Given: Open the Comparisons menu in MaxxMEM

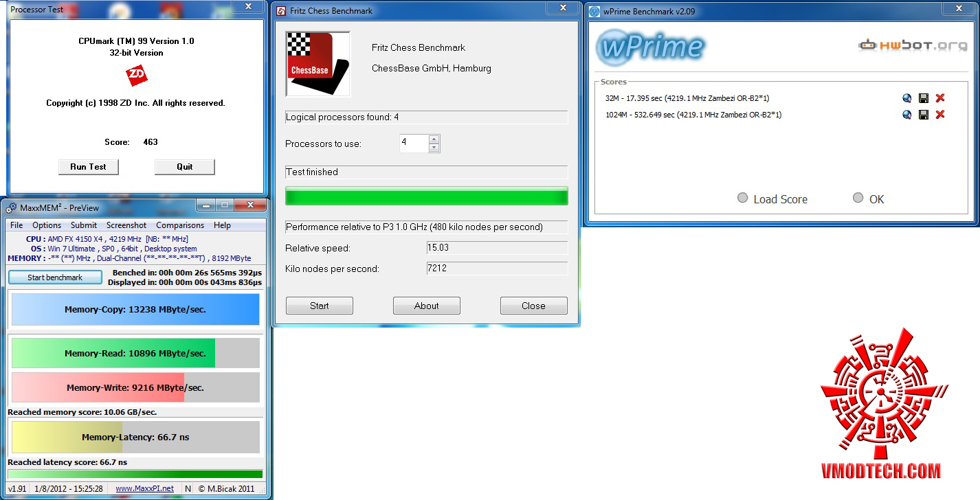Looking at the screenshot, I should click(180, 225).
